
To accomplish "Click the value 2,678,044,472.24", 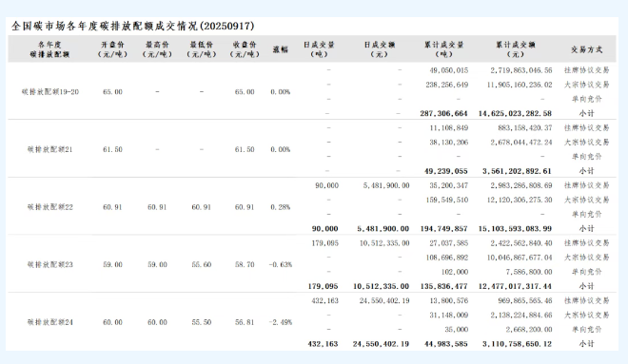I will pyautogui.click(x=521, y=143).
